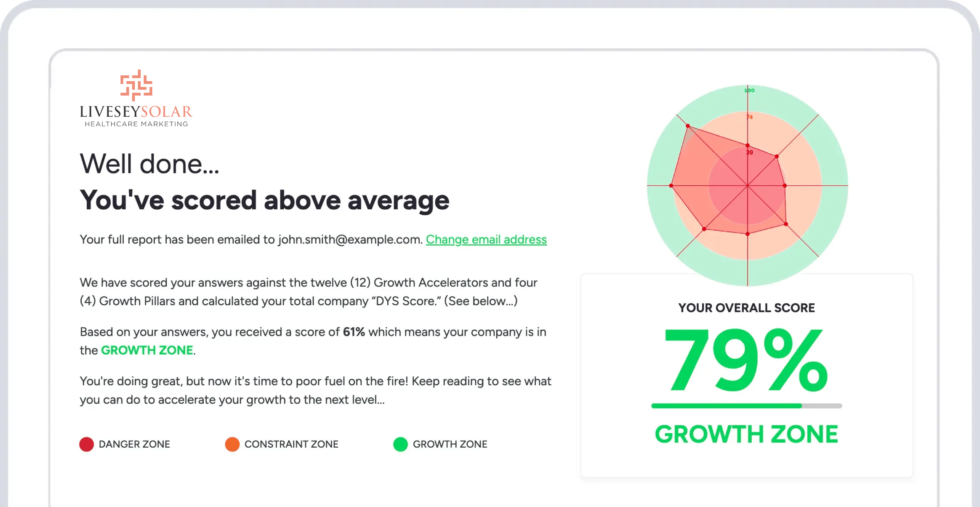Screen dimensions: 980x507
Task: Click the LiveseySolar Healthcare Marketing wordmark
Action: [136, 115]
